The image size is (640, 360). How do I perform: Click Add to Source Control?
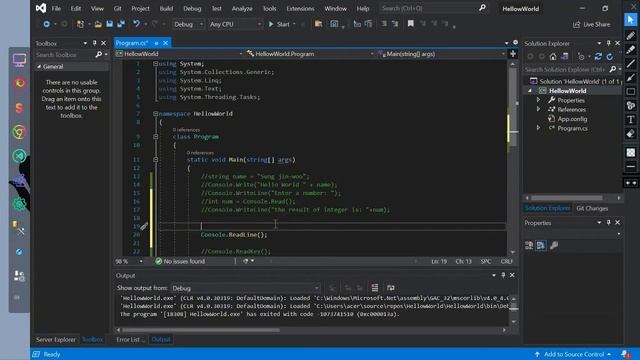coord(573,354)
